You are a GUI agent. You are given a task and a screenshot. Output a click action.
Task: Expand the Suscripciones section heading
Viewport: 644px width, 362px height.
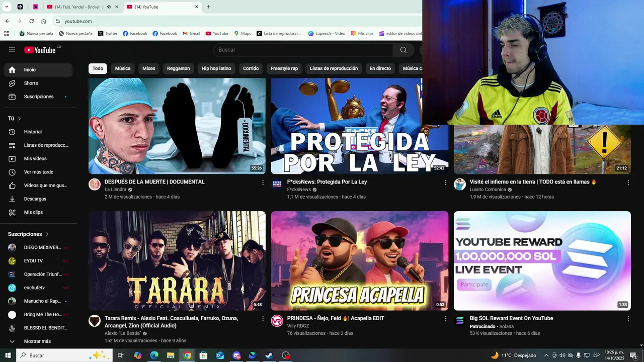(x=29, y=234)
